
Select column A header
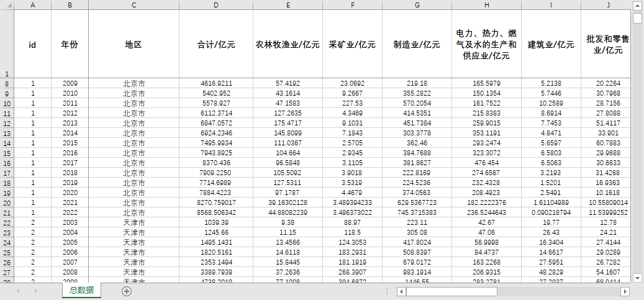pos(33,4)
